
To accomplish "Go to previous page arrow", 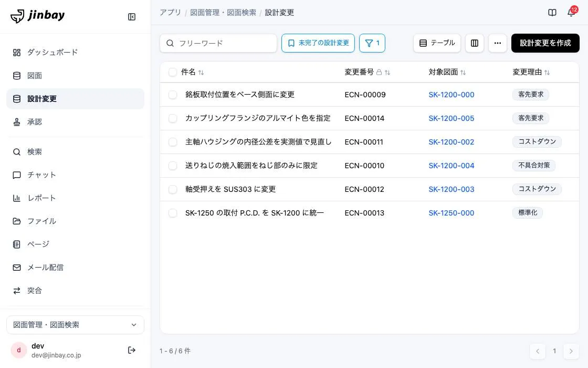I will (538, 351).
